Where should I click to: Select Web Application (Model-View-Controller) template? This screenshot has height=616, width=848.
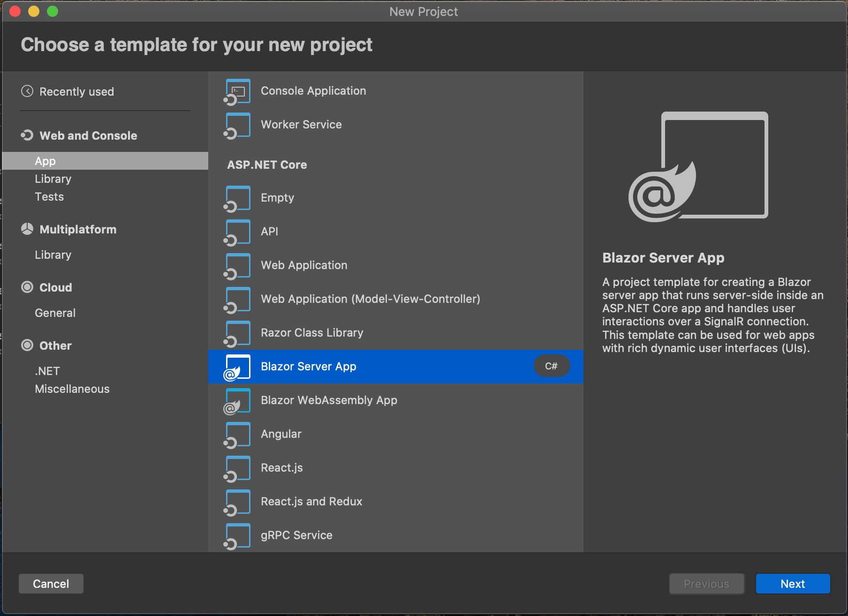pos(396,300)
